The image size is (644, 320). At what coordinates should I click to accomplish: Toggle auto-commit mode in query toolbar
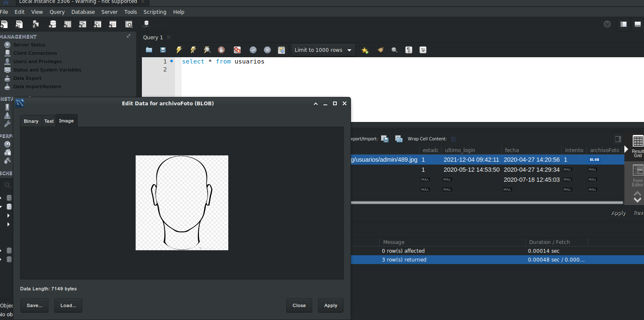[x=281, y=50]
